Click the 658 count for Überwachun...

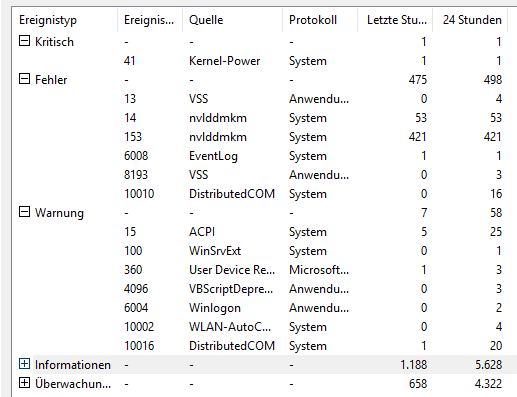click(x=418, y=384)
